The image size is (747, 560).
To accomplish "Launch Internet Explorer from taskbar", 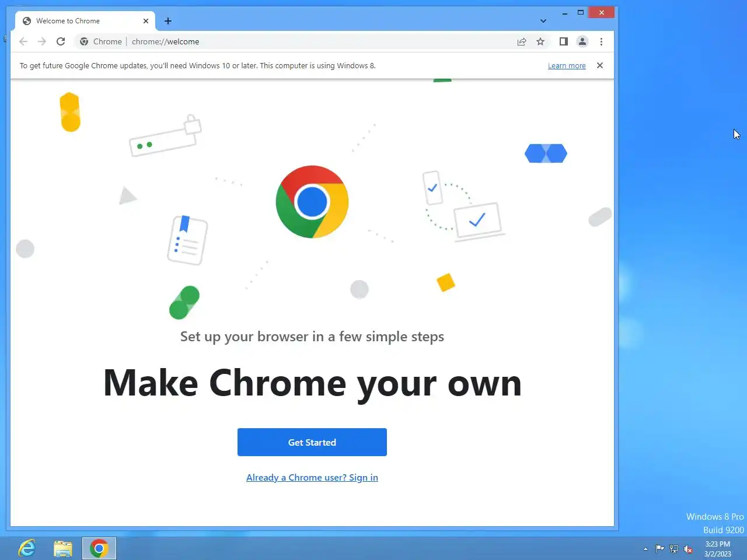I will click(27, 548).
